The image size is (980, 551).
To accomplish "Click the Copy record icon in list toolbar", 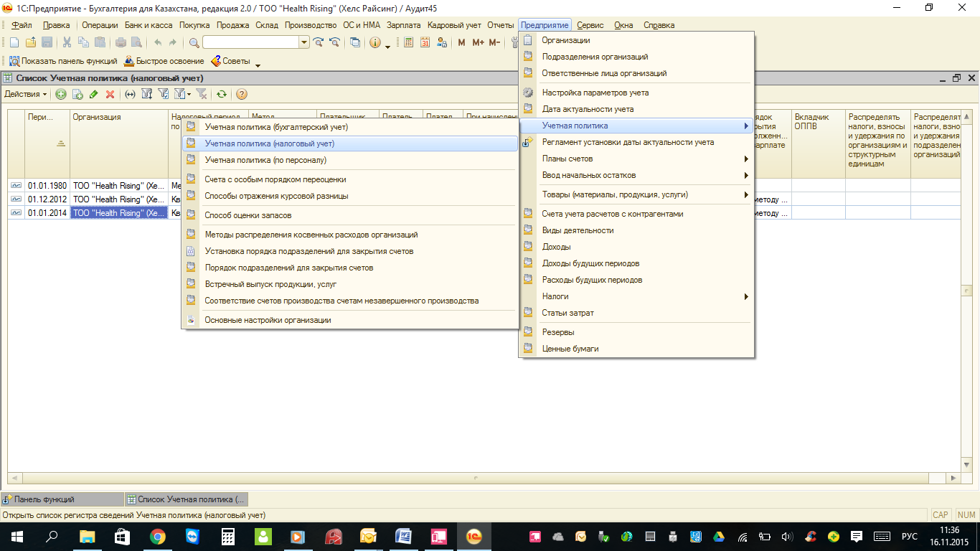I will tap(77, 94).
